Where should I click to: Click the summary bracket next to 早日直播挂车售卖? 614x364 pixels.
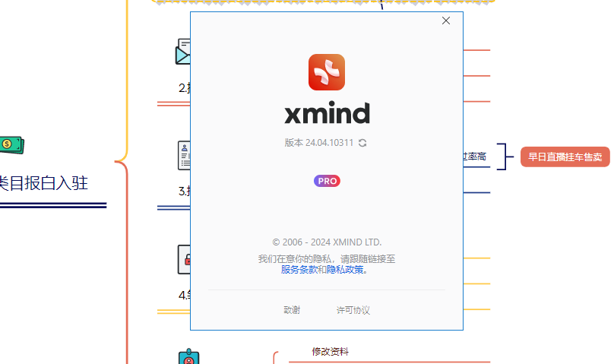click(505, 157)
